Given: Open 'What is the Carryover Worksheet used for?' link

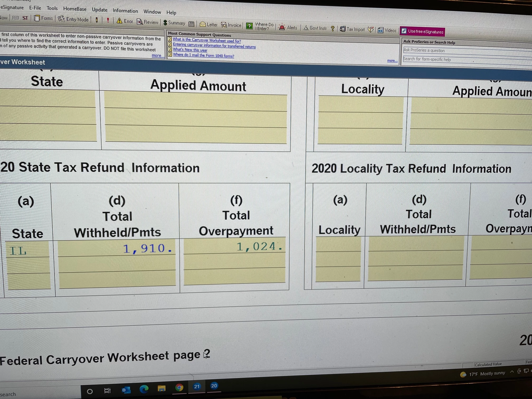Looking at the screenshot, I should point(207,40).
